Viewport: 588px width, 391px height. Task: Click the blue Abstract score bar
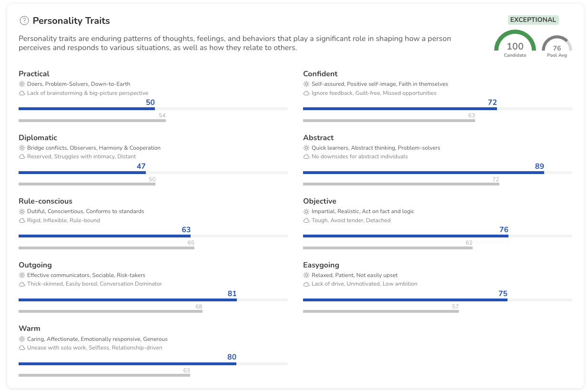click(423, 173)
